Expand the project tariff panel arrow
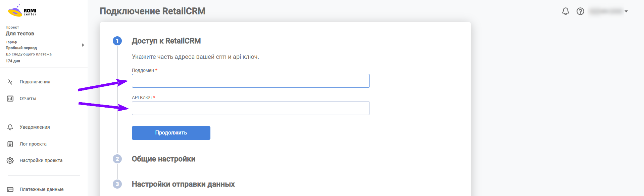644x196 pixels. click(83, 45)
